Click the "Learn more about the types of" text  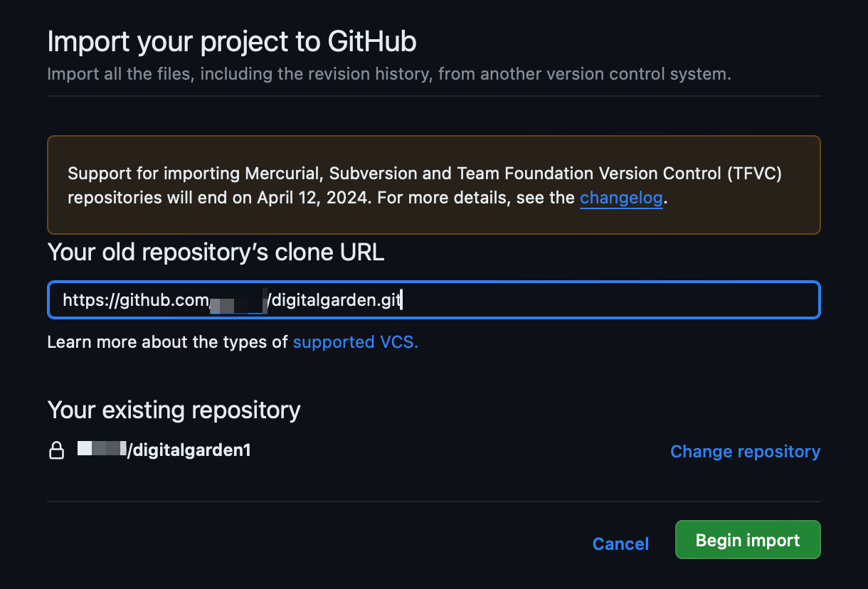point(167,342)
